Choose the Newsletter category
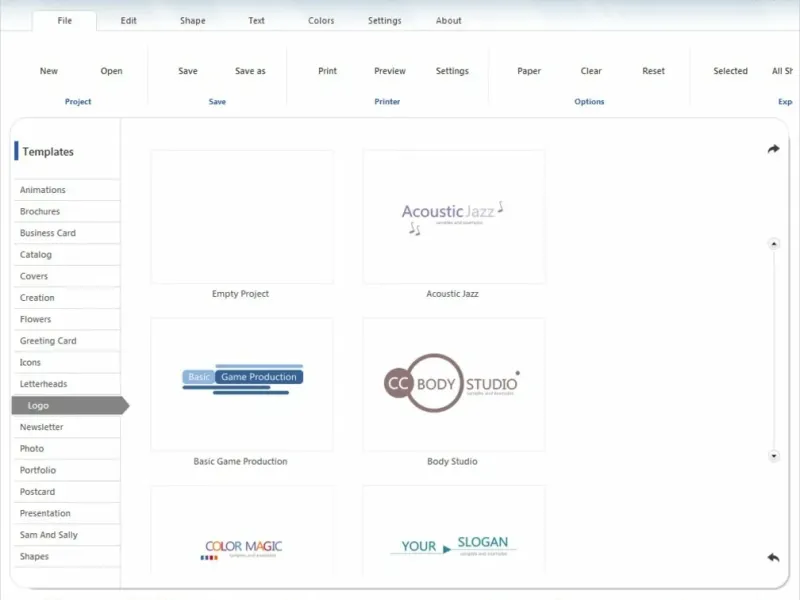Viewport: 800px width, 600px height. click(x=67, y=427)
